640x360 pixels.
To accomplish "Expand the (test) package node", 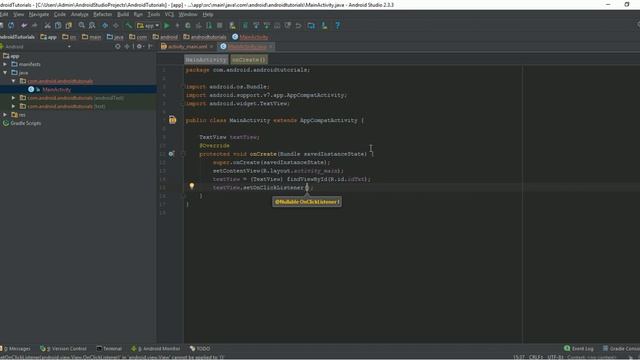I will click(13, 106).
